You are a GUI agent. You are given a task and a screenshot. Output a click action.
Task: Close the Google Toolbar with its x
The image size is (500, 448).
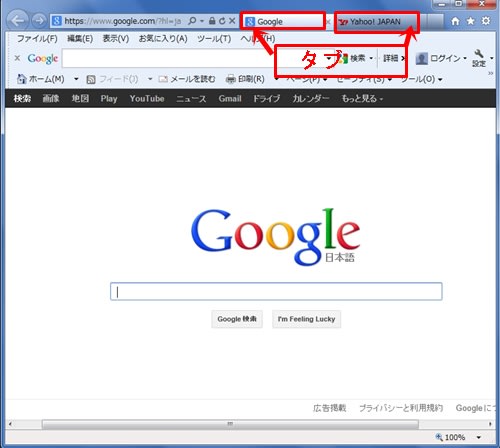point(17,58)
